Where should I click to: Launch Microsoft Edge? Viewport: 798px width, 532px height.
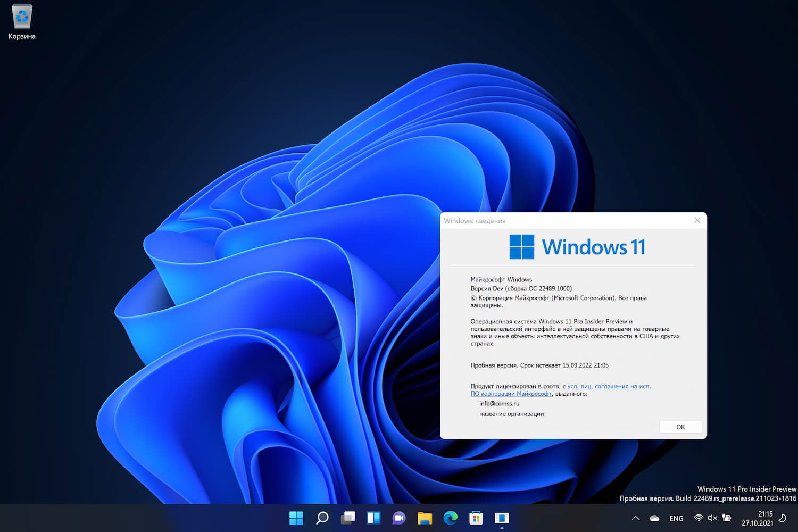450,518
